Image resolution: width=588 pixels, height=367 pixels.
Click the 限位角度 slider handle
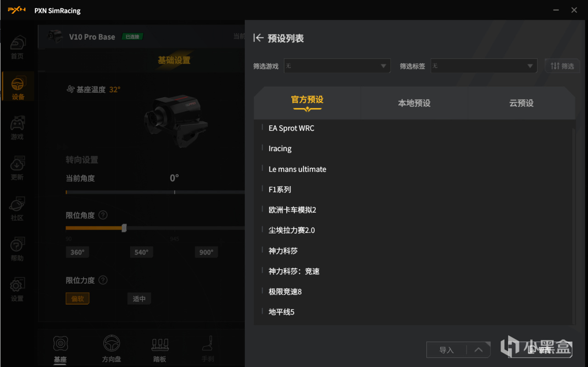tap(124, 228)
